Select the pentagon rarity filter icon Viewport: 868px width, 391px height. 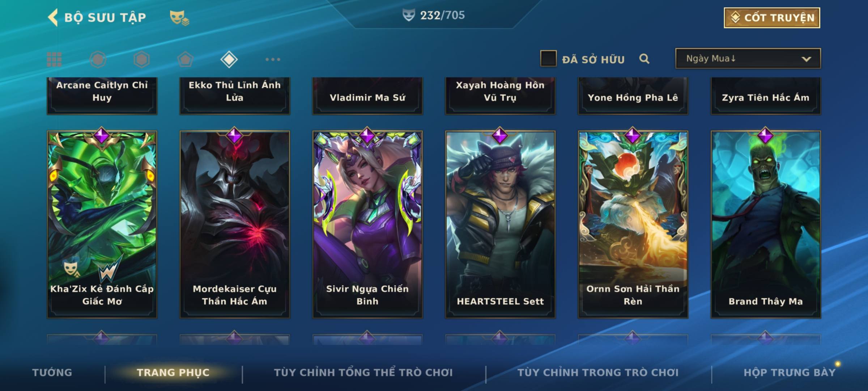pyautogui.click(x=185, y=59)
